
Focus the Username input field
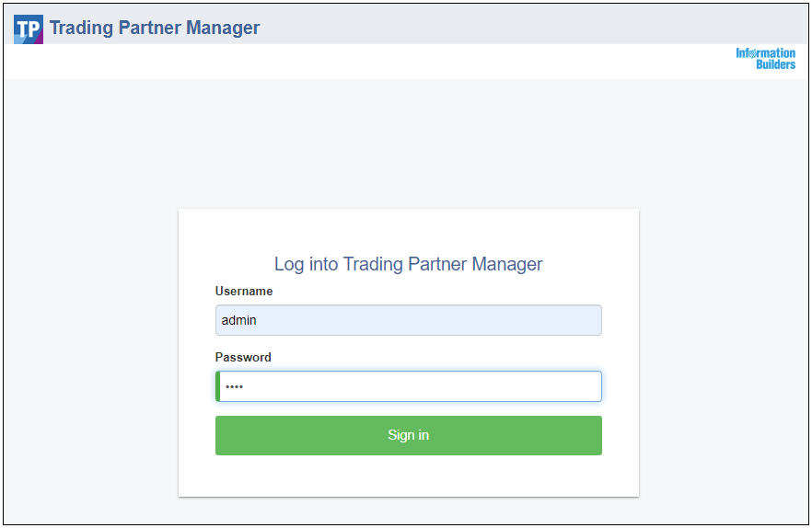[x=409, y=320]
